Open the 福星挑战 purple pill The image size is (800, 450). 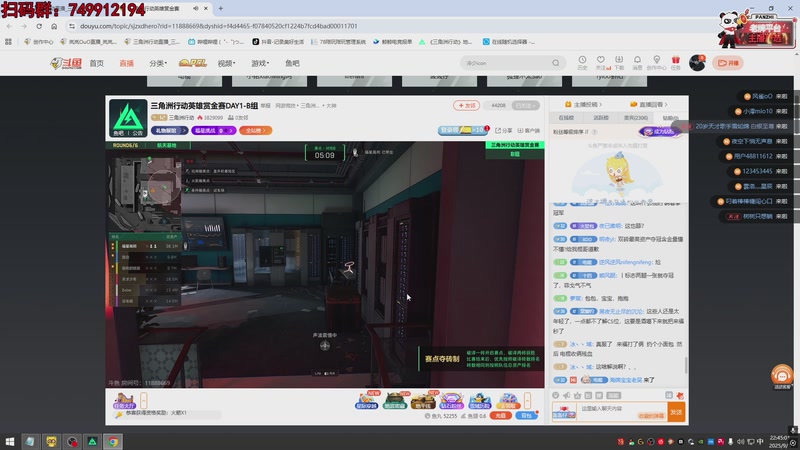point(213,131)
